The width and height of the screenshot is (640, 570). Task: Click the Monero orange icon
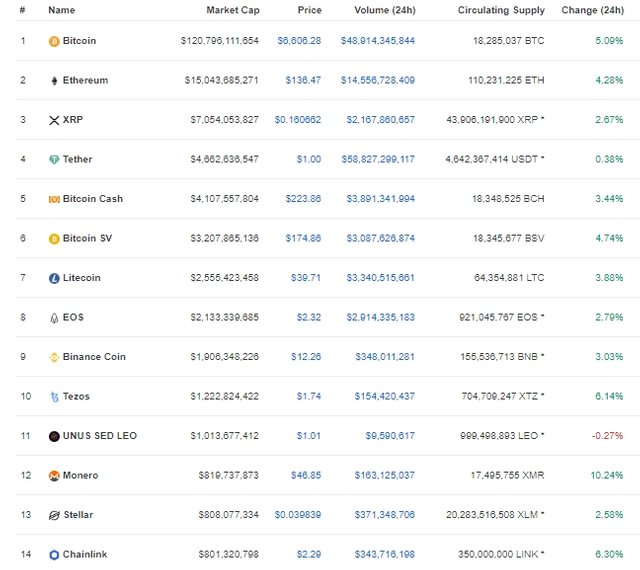coord(54,476)
